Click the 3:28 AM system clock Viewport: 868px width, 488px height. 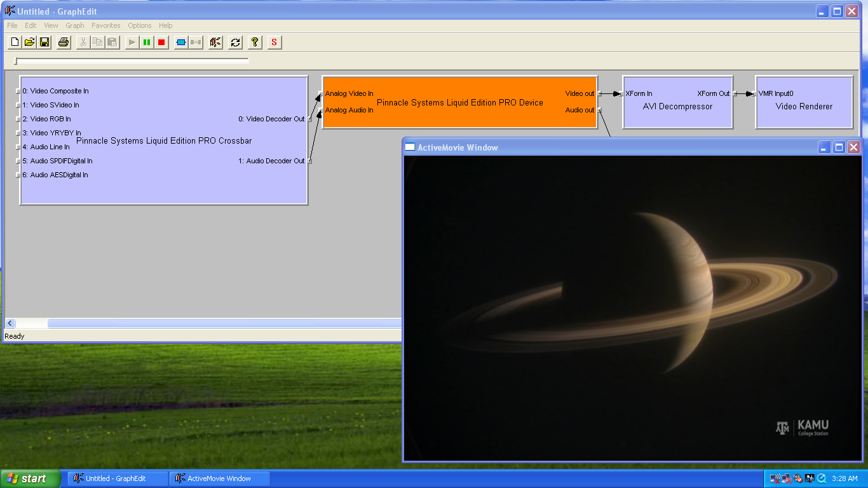pyautogui.click(x=844, y=478)
